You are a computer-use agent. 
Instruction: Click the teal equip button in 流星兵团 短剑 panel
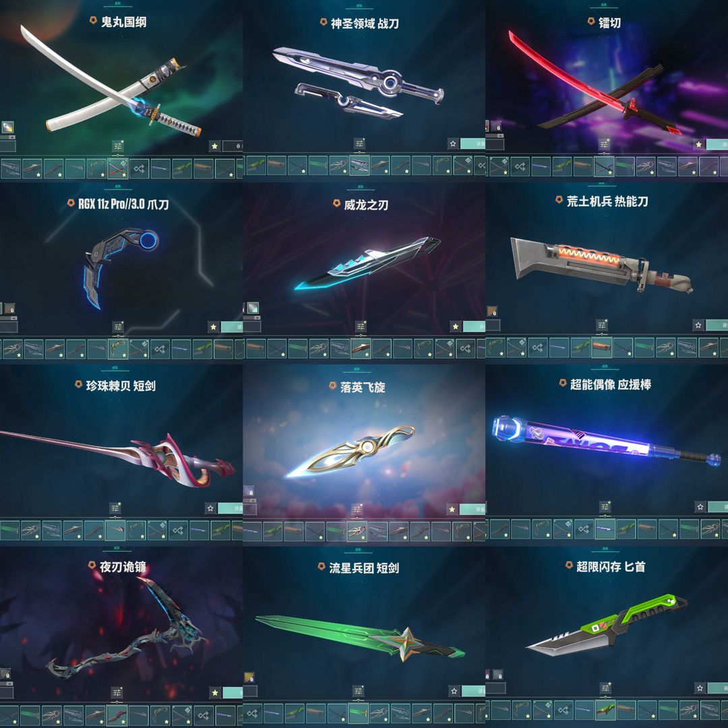(474, 691)
